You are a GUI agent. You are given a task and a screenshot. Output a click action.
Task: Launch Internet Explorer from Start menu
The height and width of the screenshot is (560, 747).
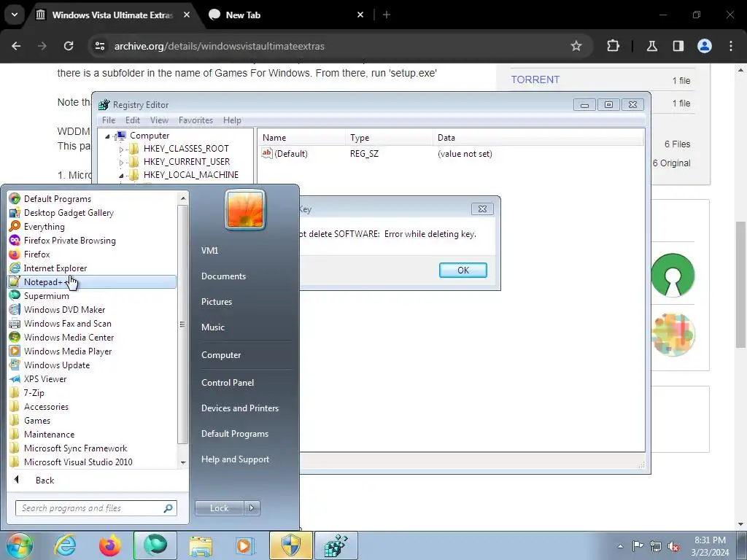click(x=55, y=268)
